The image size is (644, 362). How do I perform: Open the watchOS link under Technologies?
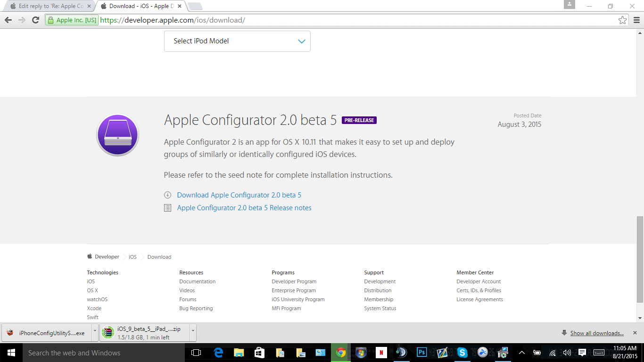[97, 299]
